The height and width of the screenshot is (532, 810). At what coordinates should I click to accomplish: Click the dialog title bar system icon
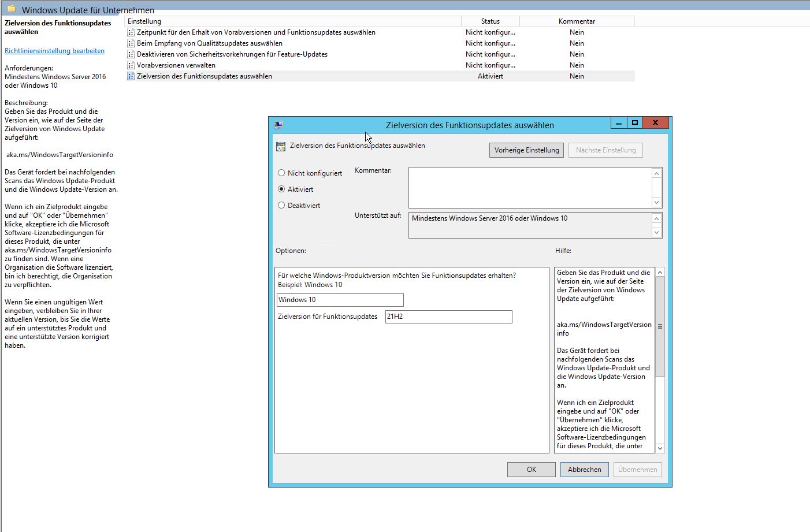(x=278, y=125)
